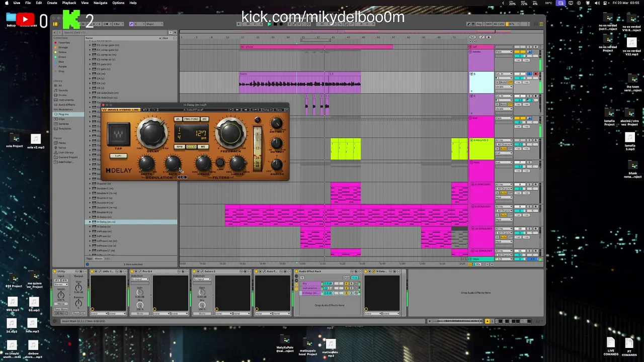644x362 pixels.
Task: Toggle Utility device activator
Action: pyautogui.click(x=55, y=271)
